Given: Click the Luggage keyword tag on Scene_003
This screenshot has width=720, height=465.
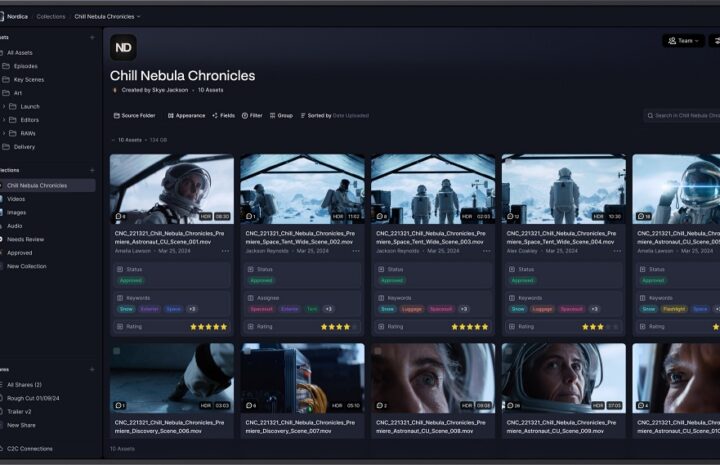Looking at the screenshot, I should (411, 309).
